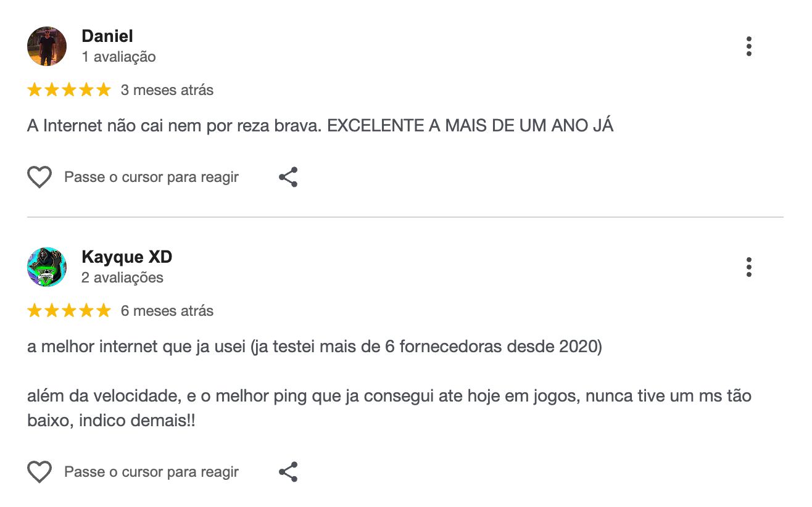Open Kayque XD's review three-dot menu
Screen dimensions: 812x507
click(x=748, y=267)
